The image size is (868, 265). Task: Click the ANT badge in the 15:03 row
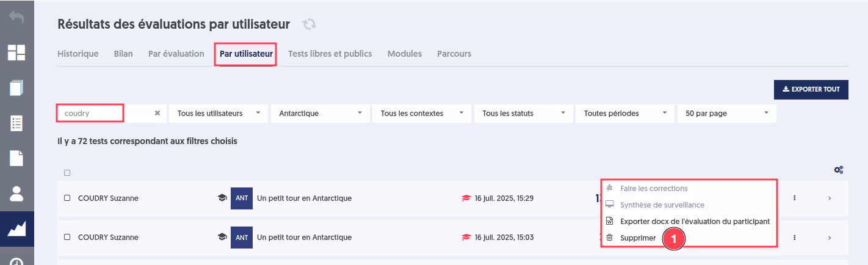click(242, 237)
